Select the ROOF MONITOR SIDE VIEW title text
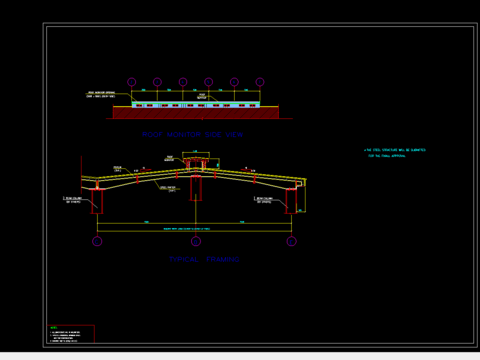The width and height of the screenshot is (480, 360). pyautogui.click(x=193, y=135)
